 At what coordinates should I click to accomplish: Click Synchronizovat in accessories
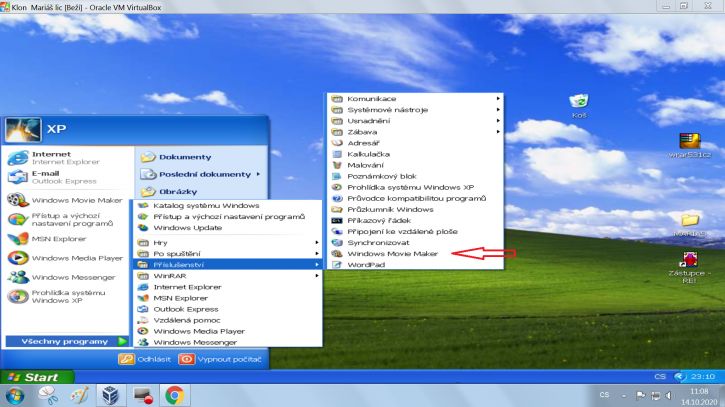415,243
